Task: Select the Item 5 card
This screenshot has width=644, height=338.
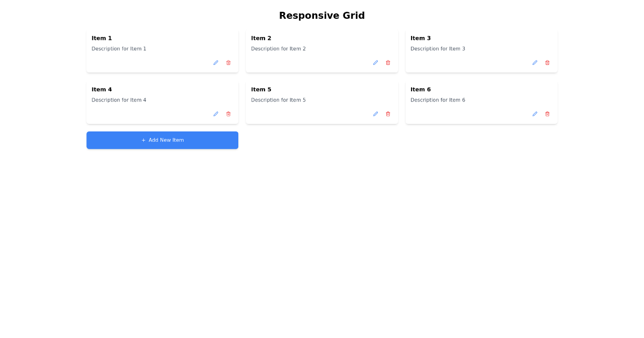Action: (321, 102)
